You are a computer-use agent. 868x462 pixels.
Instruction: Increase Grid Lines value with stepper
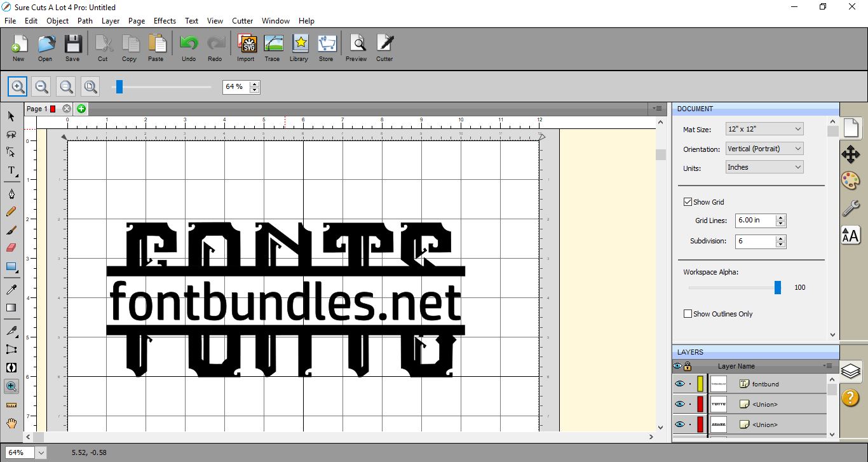coord(781,217)
